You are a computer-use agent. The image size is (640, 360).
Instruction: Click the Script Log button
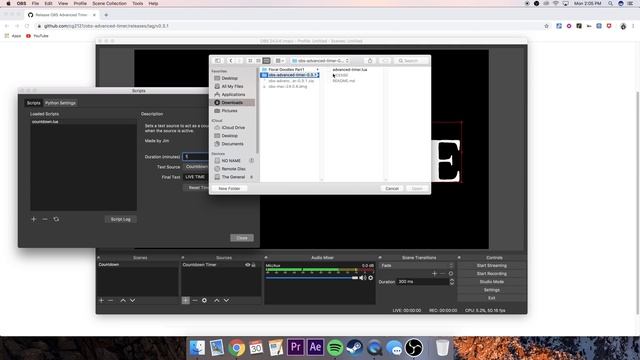121,219
